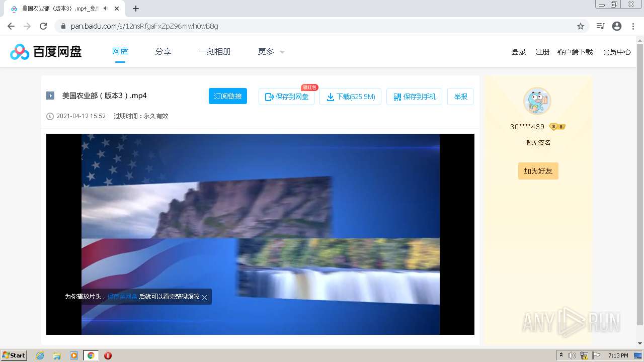This screenshot has height=362, width=644.
Task: Show hidden system tray icons
Action: tap(561, 355)
